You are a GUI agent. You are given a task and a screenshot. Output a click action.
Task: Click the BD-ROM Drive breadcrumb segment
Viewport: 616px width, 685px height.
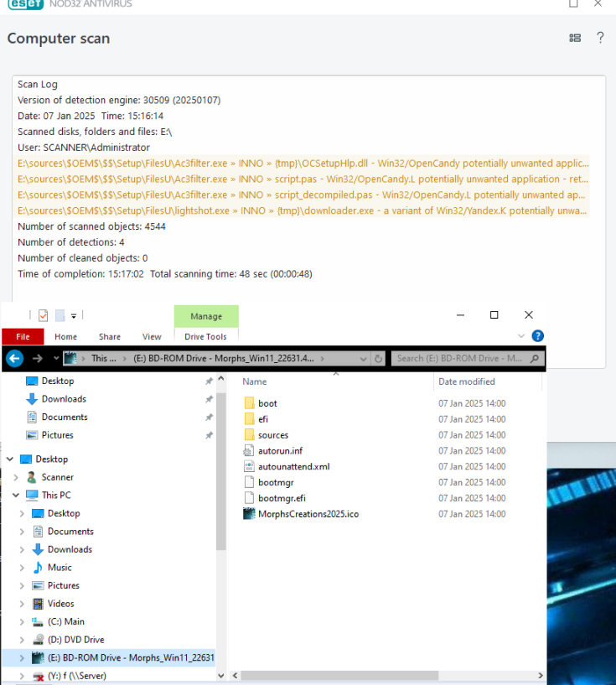[x=224, y=358]
